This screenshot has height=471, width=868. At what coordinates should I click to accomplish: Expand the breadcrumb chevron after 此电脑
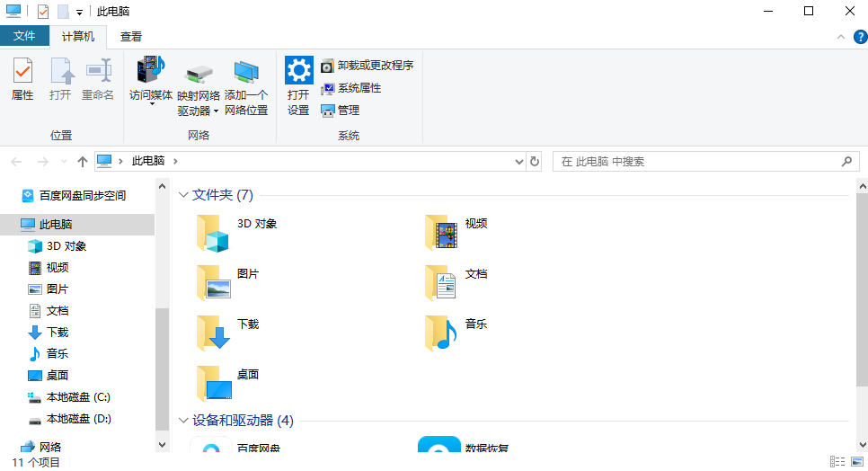175,161
